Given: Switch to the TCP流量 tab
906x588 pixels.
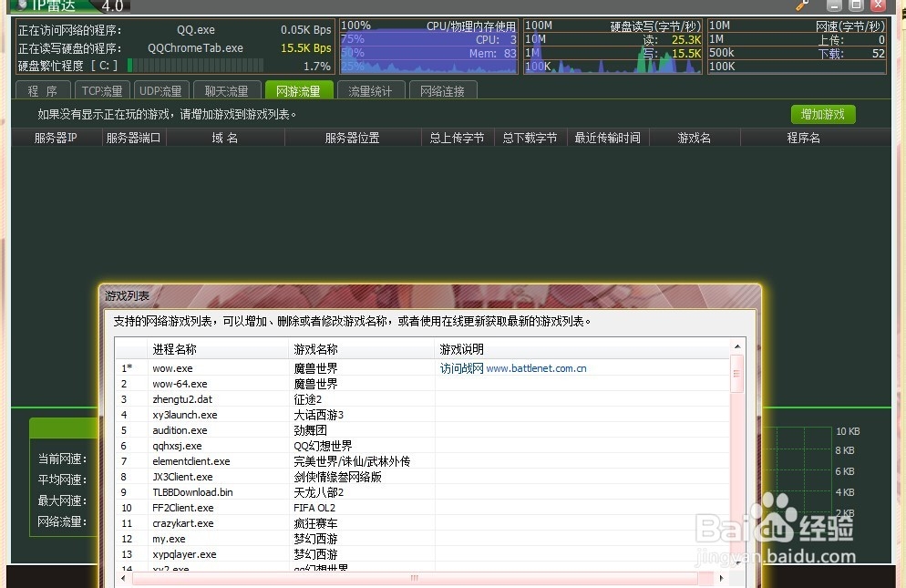Looking at the screenshot, I should tap(102, 91).
